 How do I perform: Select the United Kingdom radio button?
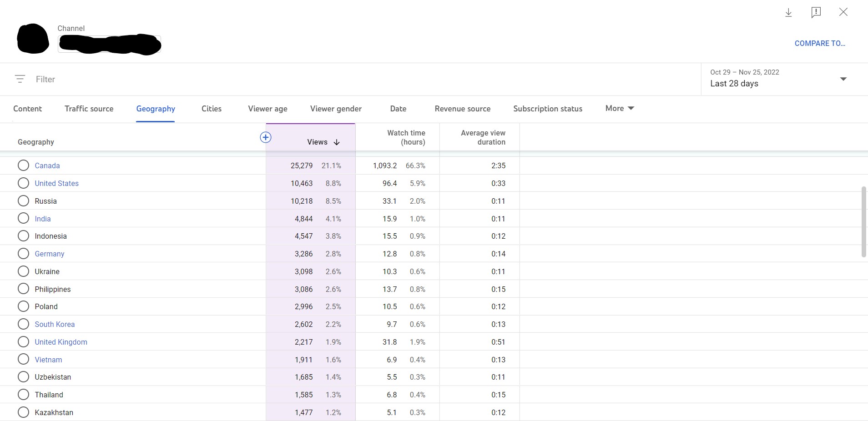tap(23, 342)
